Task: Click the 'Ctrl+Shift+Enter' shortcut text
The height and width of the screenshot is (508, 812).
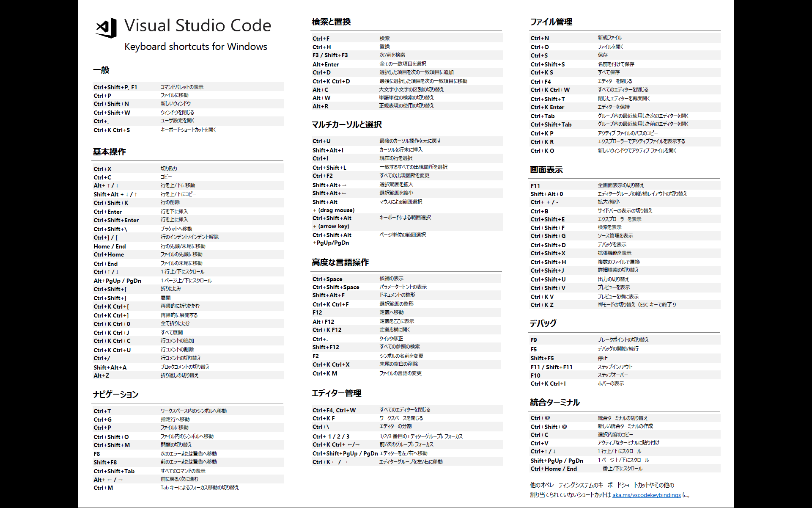Action: [x=116, y=220]
